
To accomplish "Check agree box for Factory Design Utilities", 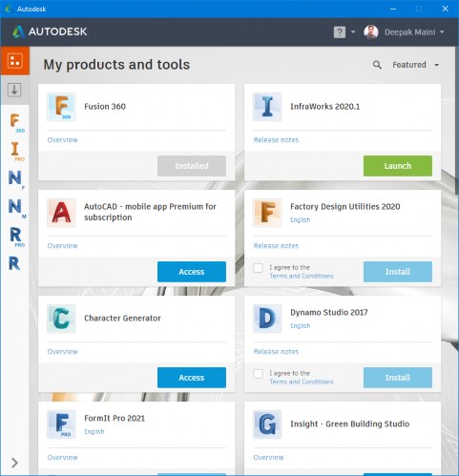I will click(258, 268).
